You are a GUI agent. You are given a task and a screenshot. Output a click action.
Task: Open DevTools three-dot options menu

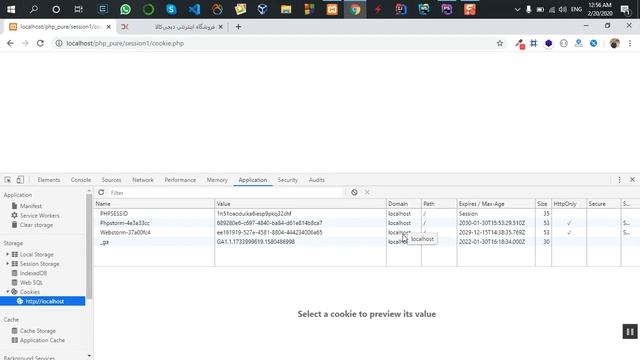(619, 180)
